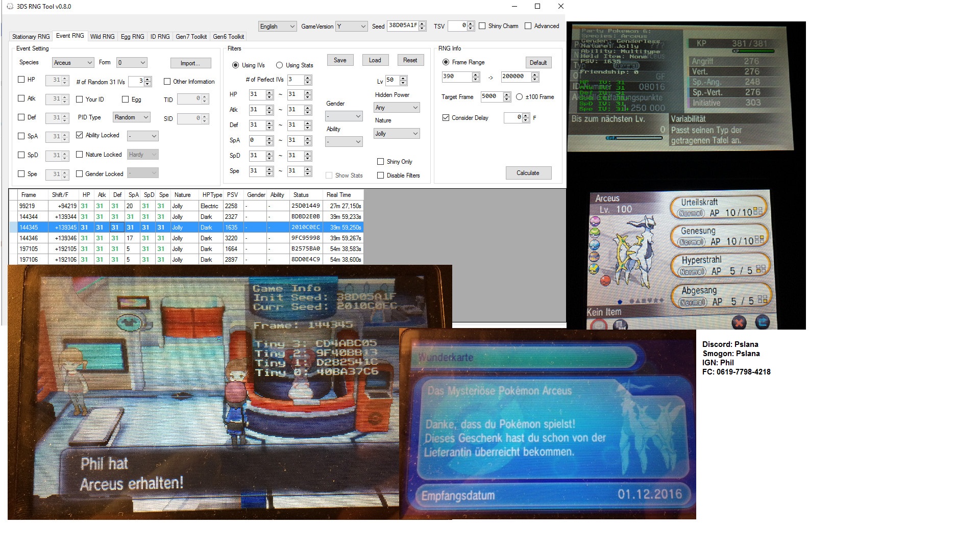980x551 pixels.
Task: Increment the Target Frame spinner
Action: pyautogui.click(x=506, y=94)
